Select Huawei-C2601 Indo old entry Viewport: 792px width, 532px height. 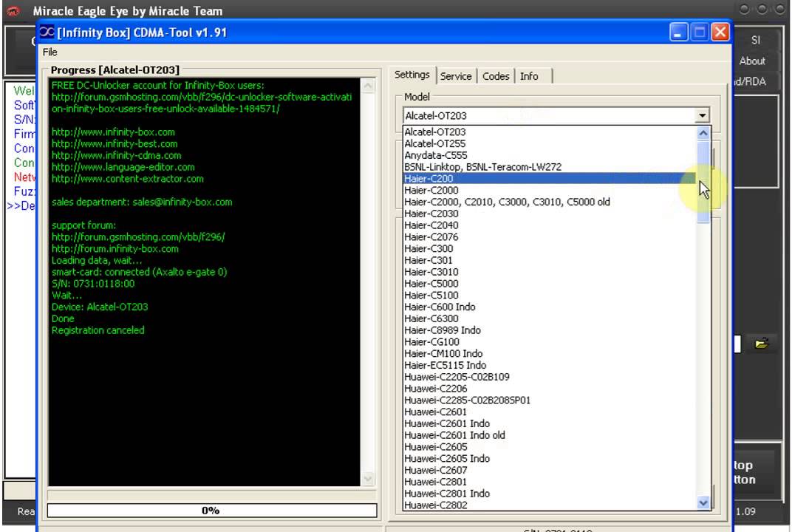click(549, 435)
